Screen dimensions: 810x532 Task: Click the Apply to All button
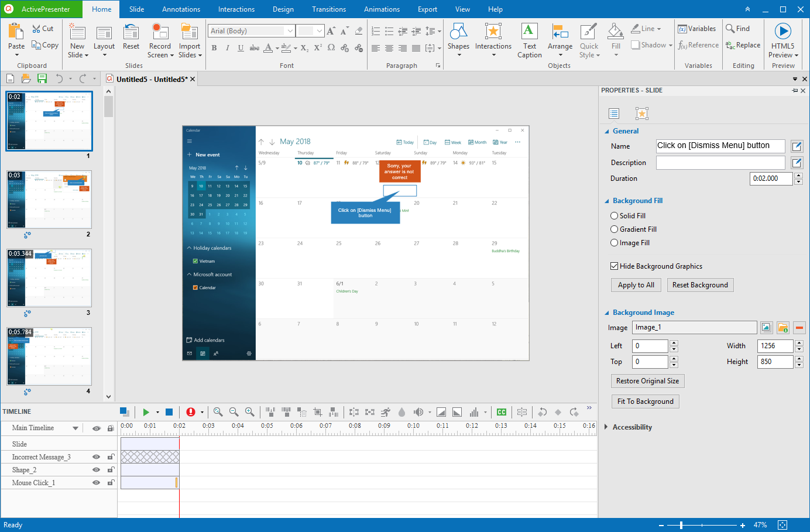[x=636, y=285]
